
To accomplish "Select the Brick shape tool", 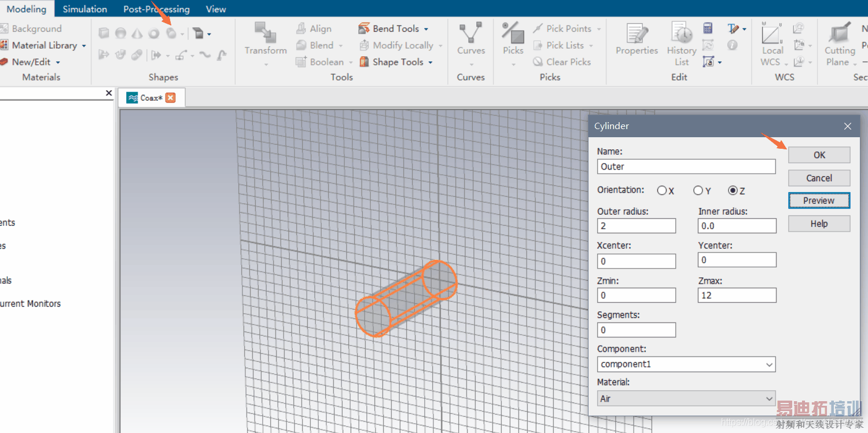I will click(x=104, y=34).
